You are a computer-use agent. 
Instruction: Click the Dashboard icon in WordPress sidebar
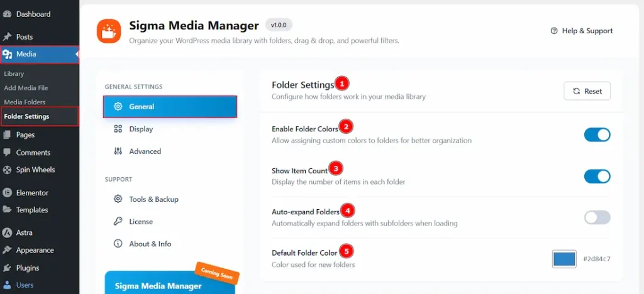tap(7, 14)
